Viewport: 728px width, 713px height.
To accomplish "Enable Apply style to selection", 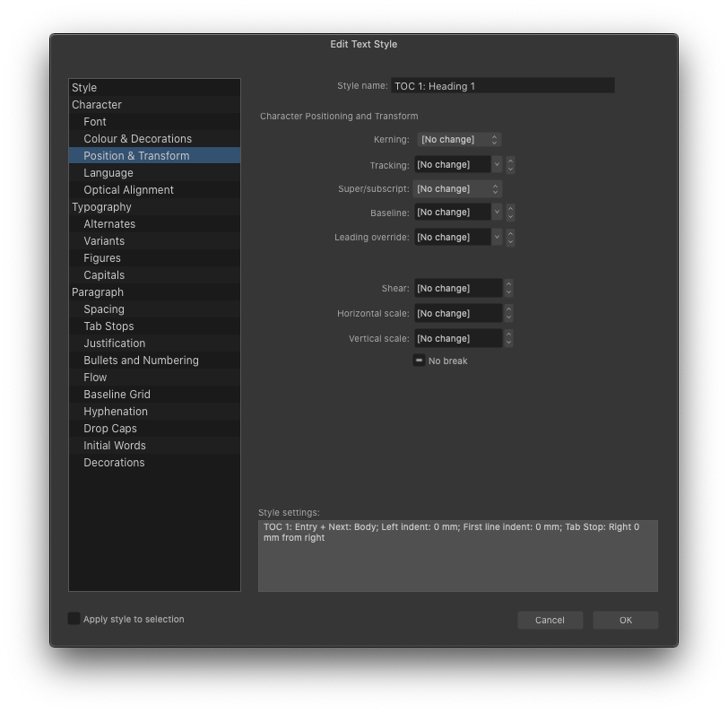I will point(74,618).
